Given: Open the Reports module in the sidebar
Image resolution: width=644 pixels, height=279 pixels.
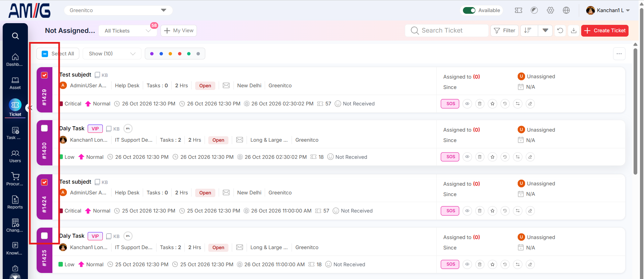Looking at the screenshot, I should click(x=15, y=202).
